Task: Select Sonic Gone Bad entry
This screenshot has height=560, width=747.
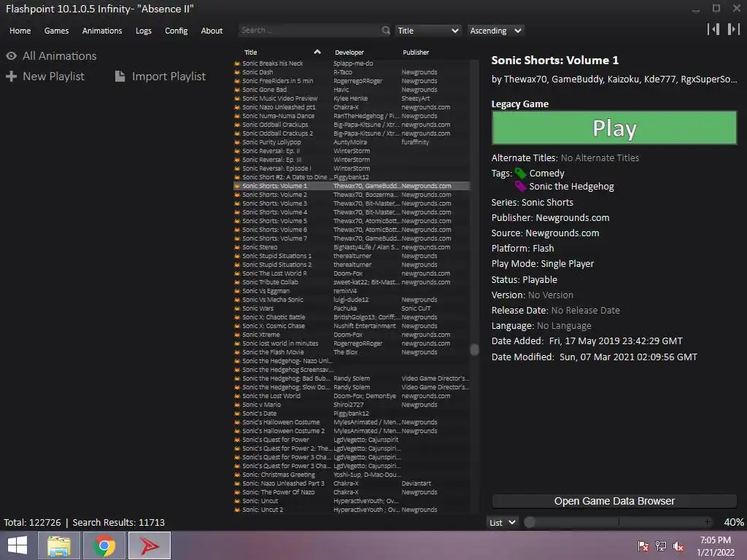Action: tap(352, 90)
